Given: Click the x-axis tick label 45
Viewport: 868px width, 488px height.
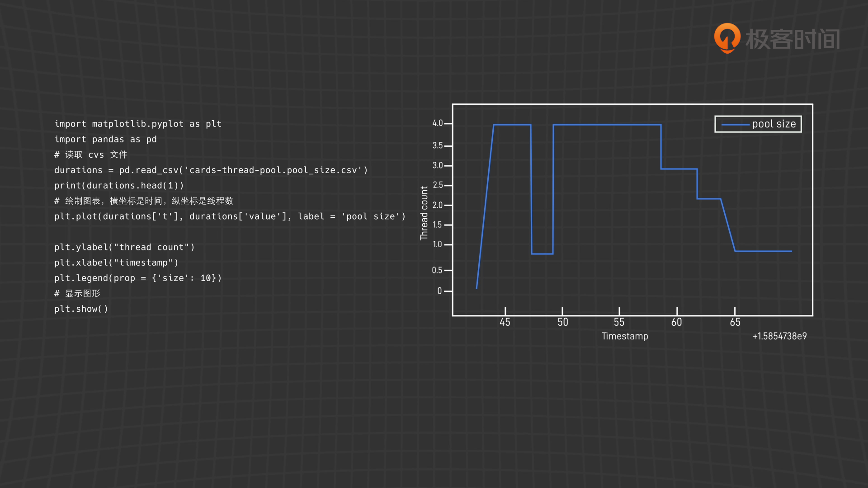Looking at the screenshot, I should (505, 322).
